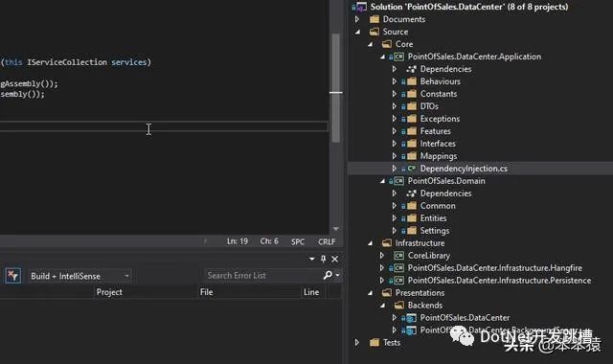Sort by the File column header

pos(206,292)
